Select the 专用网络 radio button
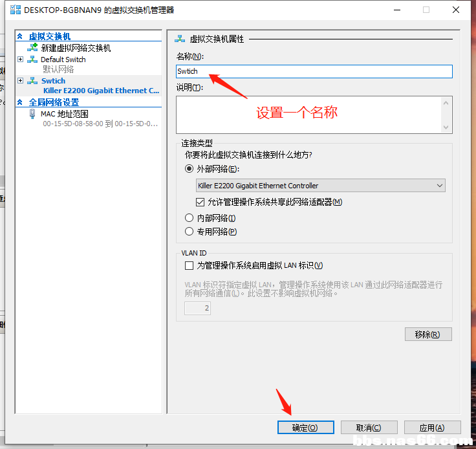The height and width of the screenshot is (449, 476). pos(189,232)
